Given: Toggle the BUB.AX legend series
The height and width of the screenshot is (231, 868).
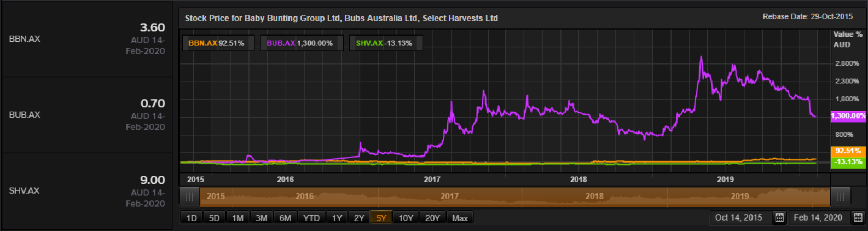Looking at the screenshot, I should 302,43.
